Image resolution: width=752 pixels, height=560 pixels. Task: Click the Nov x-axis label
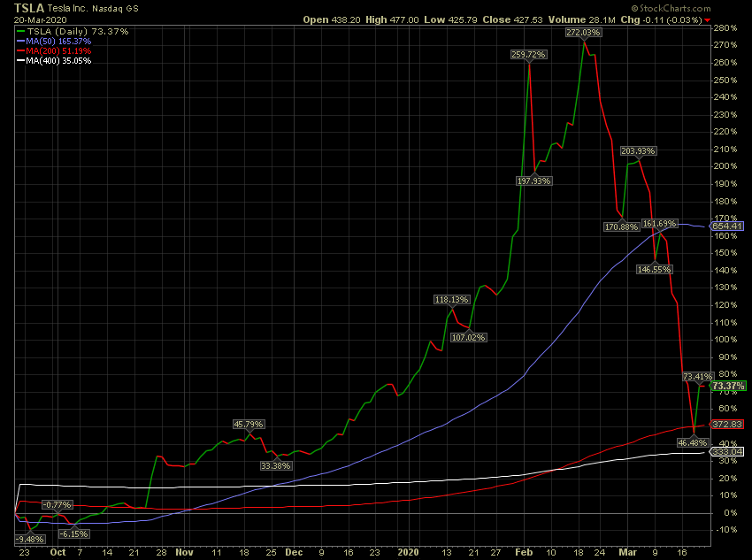point(184,552)
